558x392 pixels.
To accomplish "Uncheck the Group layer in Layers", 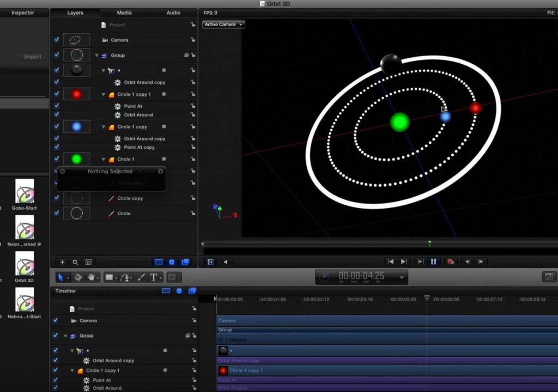I will pos(57,55).
